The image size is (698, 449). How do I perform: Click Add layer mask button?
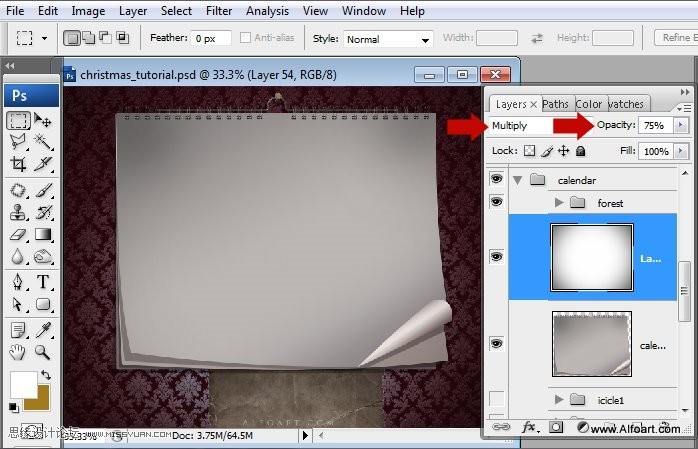click(x=556, y=428)
